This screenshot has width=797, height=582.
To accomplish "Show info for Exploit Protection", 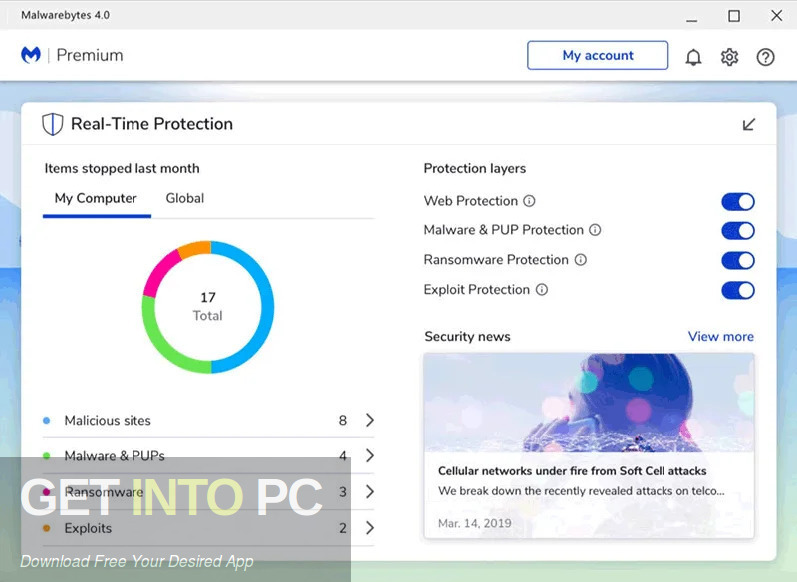I will [542, 289].
